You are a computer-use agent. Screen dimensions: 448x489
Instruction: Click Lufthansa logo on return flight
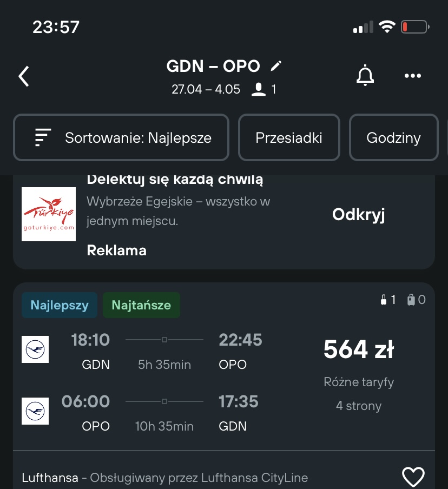[35, 411]
